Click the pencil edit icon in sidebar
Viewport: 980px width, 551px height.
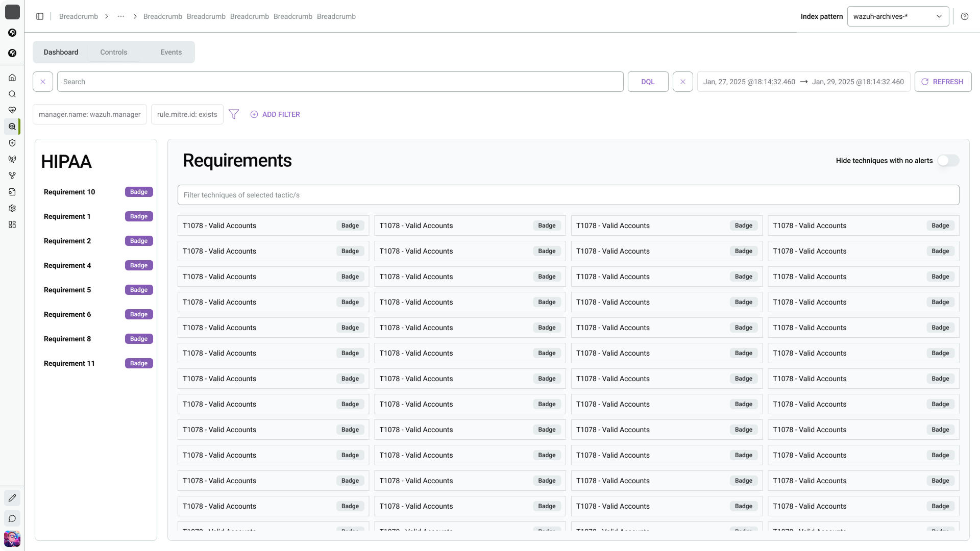click(12, 498)
